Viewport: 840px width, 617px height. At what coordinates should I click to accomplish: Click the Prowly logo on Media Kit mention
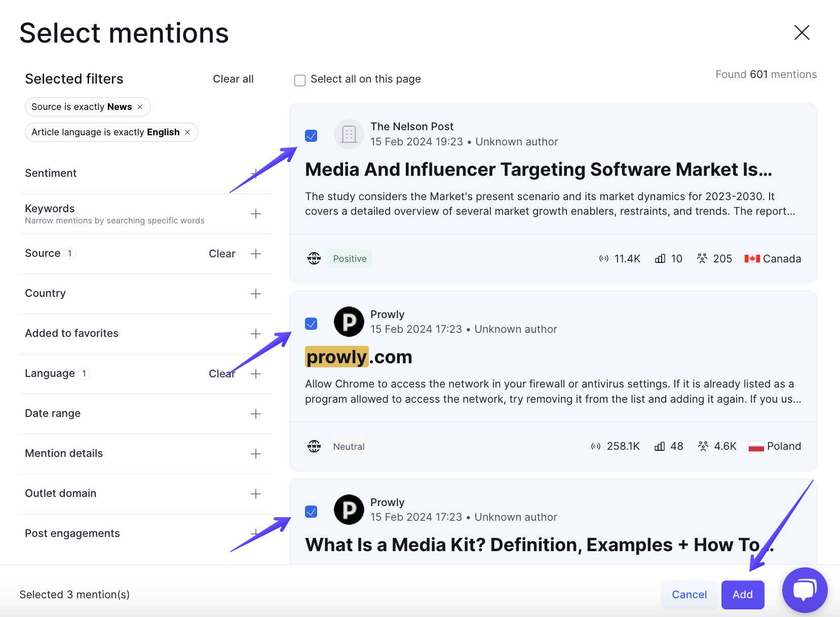click(349, 510)
